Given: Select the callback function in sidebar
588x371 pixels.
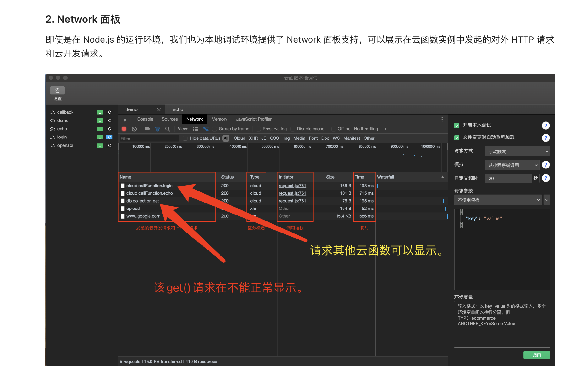Looking at the screenshot, I should coord(65,112).
